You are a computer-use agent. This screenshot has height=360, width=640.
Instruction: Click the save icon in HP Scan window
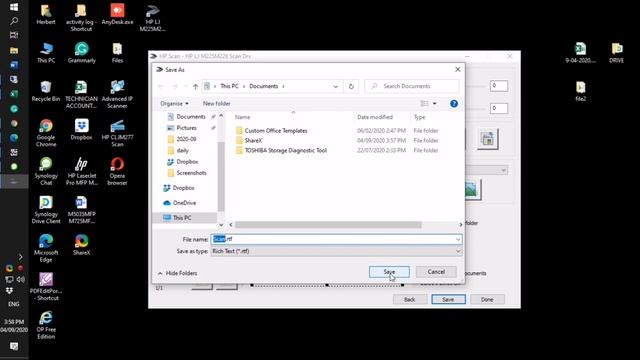click(487, 139)
